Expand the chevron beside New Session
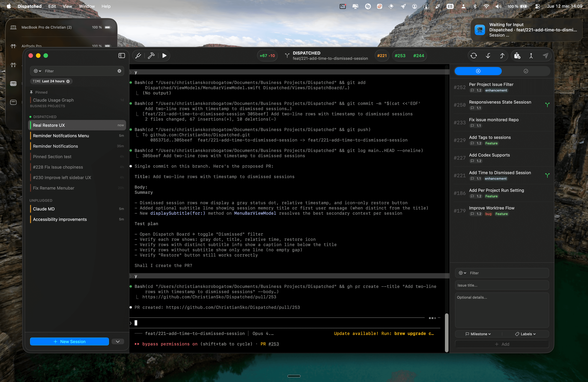This screenshot has width=588, height=382. tap(118, 341)
